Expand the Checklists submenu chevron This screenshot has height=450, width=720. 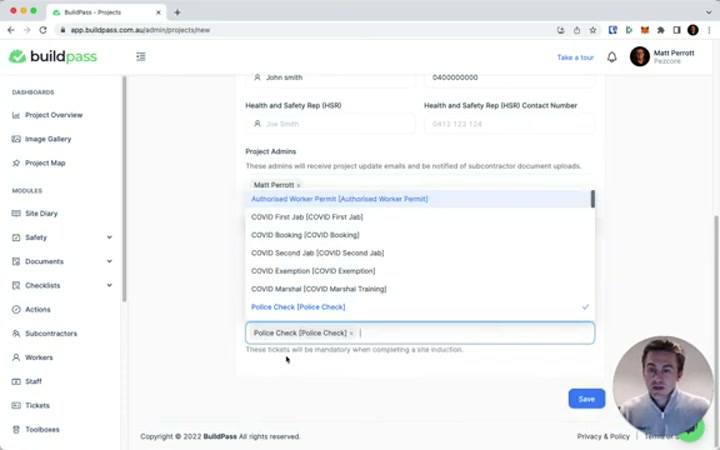(109, 285)
